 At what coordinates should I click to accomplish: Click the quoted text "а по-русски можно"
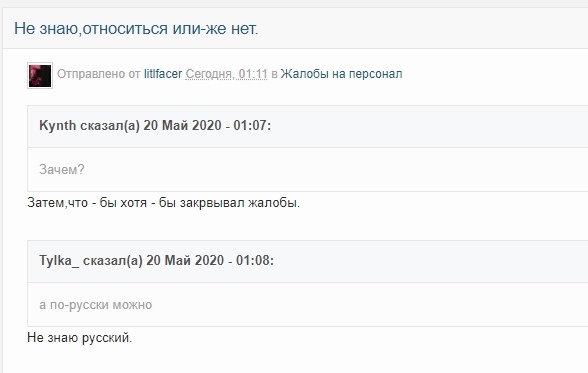(x=96, y=305)
